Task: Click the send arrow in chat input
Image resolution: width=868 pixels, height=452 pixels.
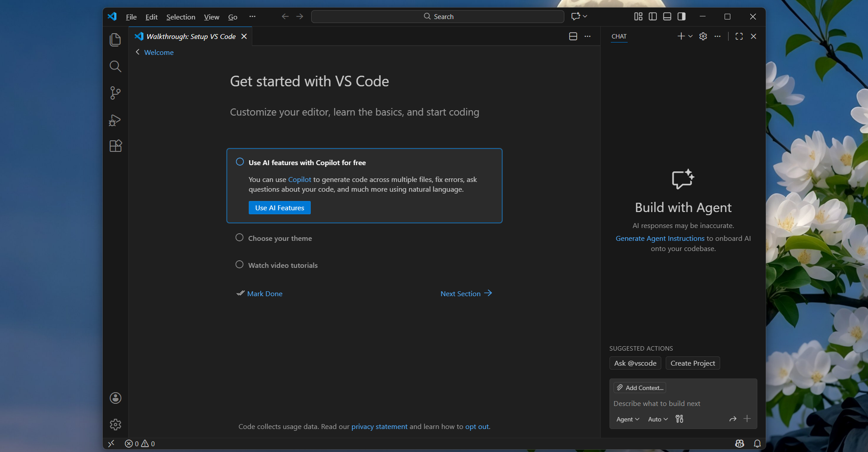Action: 733,419
